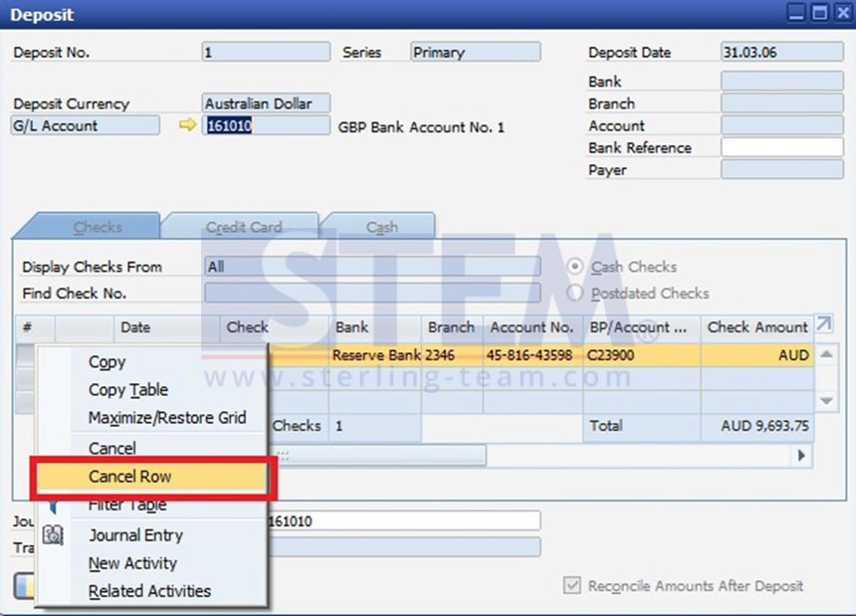Switch to the Credit Card tab

[244, 227]
